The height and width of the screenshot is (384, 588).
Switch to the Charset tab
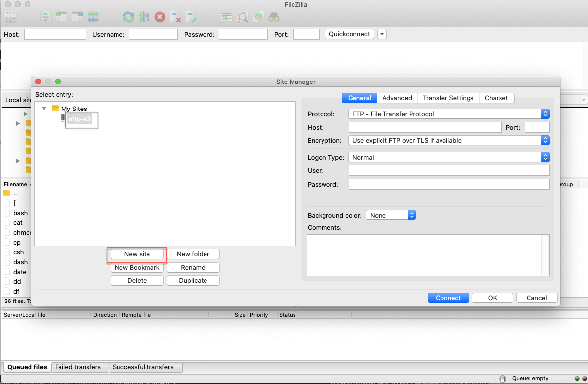[x=496, y=98]
